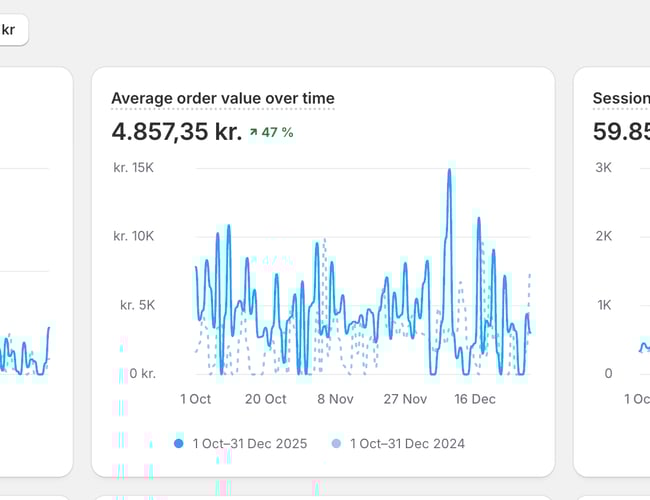Open the Average order value over time report
This screenshot has width=650, height=500.
223,98
